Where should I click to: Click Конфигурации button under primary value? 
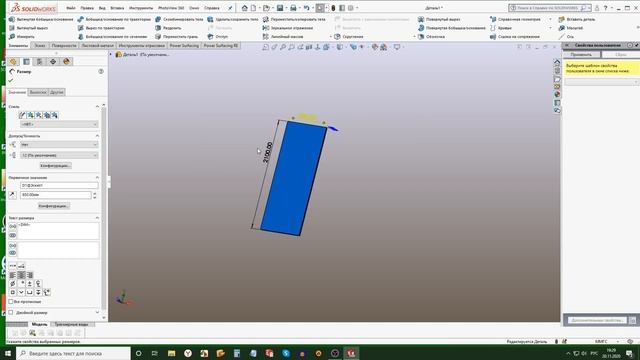tap(54, 206)
